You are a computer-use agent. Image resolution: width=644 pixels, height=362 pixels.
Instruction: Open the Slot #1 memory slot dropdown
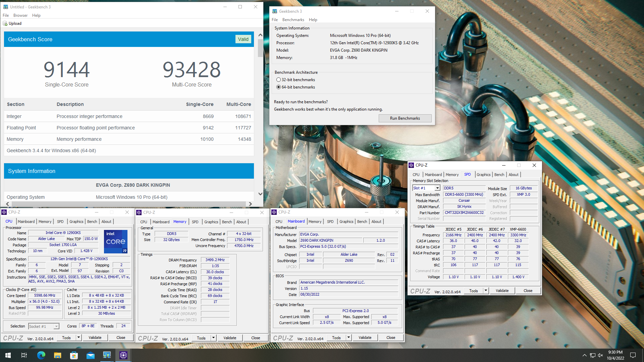click(437, 188)
